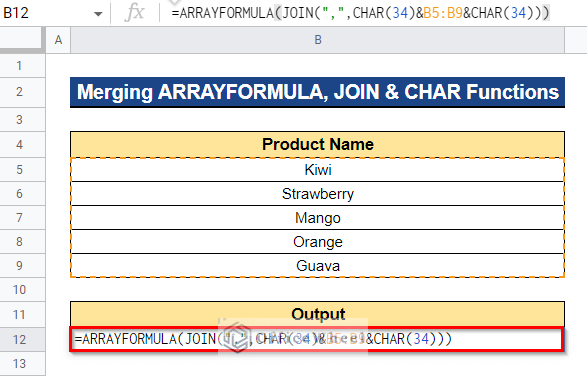Select row 6 header
This screenshot has width=587, height=376.
click(x=22, y=194)
